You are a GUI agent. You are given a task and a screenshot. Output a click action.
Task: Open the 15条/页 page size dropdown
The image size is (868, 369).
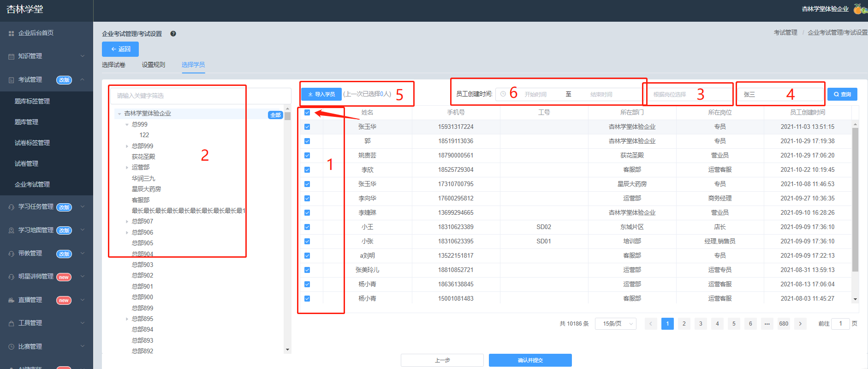pyautogui.click(x=616, y=324)
